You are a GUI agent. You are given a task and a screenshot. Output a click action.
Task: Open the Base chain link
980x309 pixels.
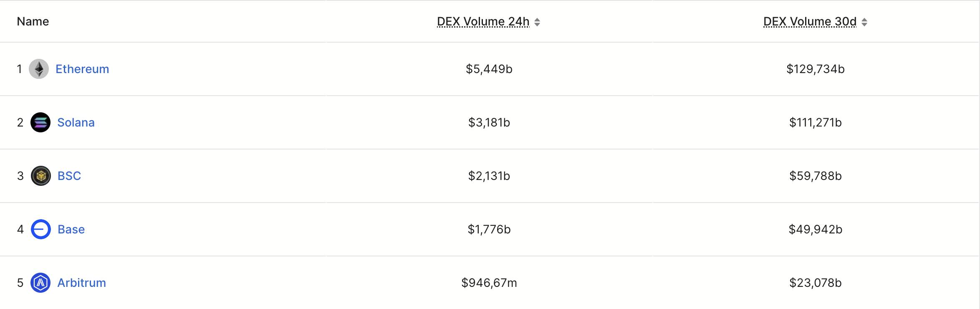tap(71, 229)
